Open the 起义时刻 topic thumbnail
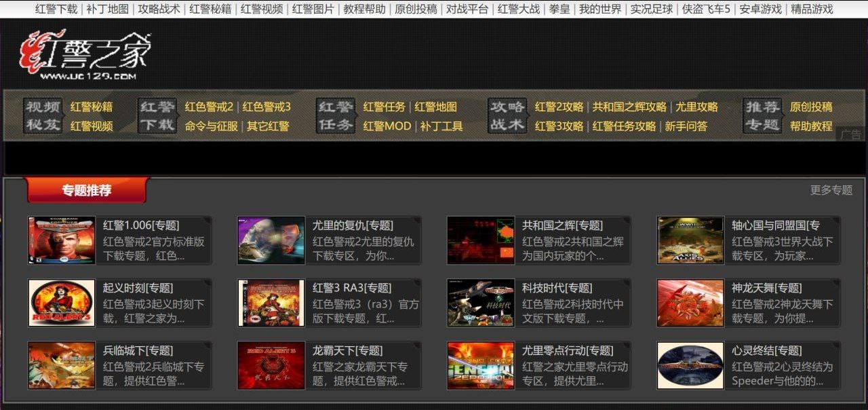 (62, 303)
